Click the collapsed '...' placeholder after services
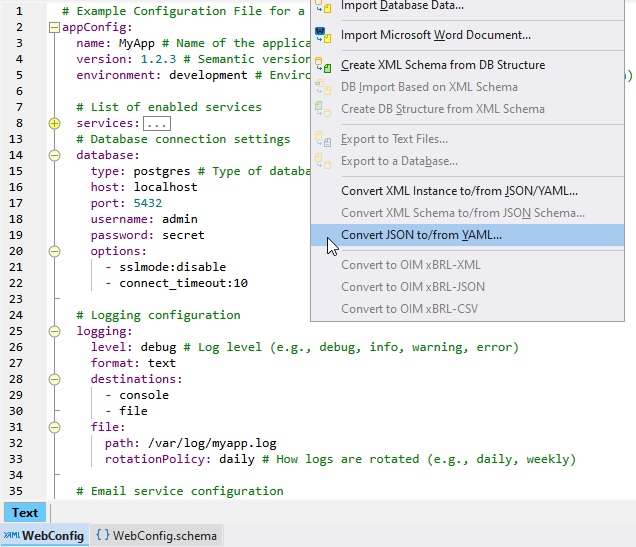 157,123
